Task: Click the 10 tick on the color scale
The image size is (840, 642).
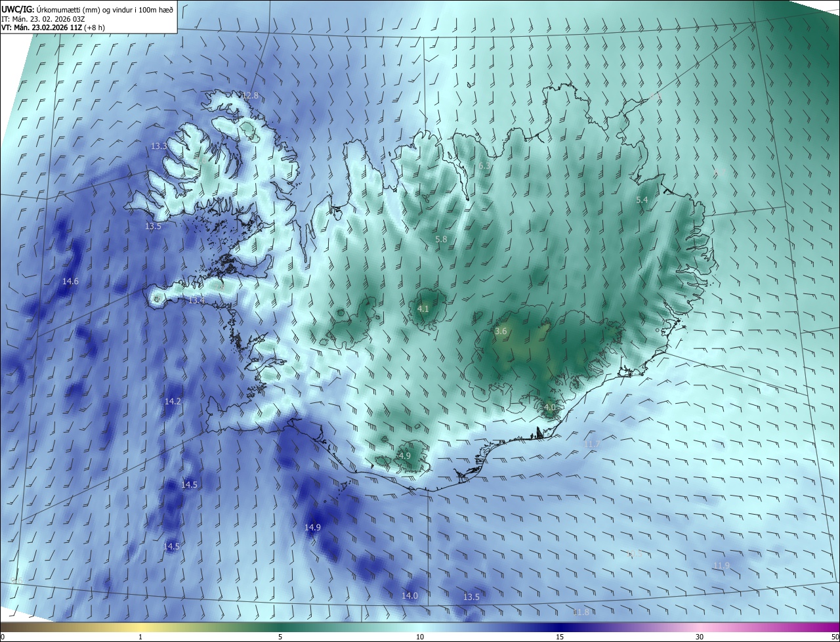Action: pos(420,637)
